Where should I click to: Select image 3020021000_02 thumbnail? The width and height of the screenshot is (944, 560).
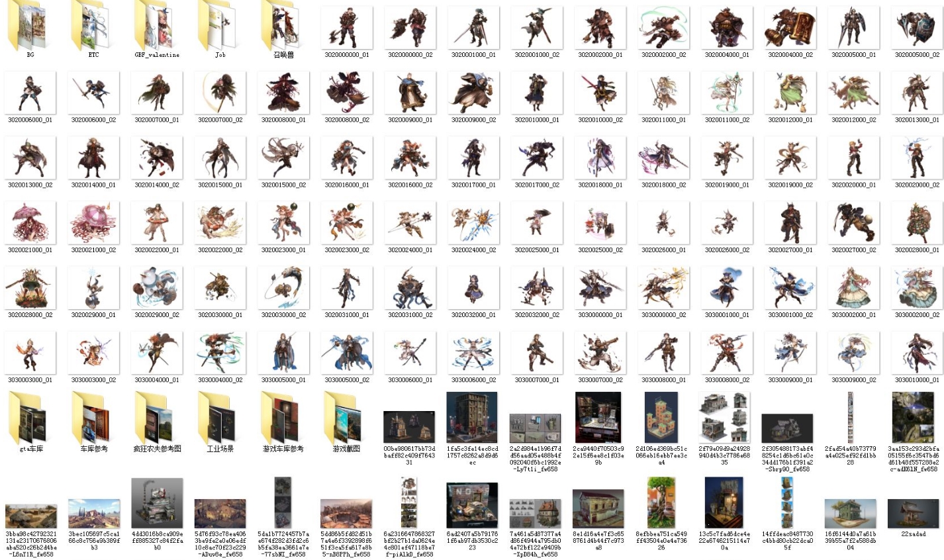(x=93, y=223)
